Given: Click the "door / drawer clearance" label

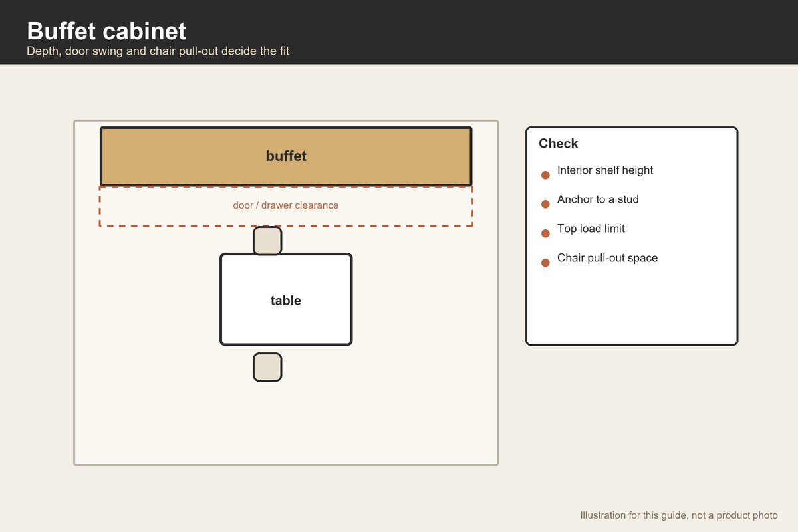Looking at the screenshot, I should (286, 205).
